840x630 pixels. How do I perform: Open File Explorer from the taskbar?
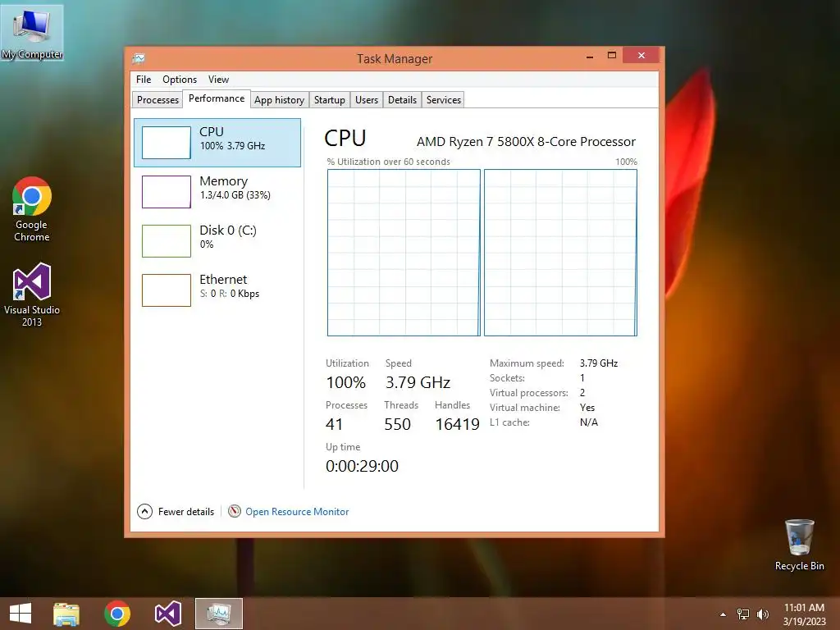pyautogui.click(x=66, y=614)
